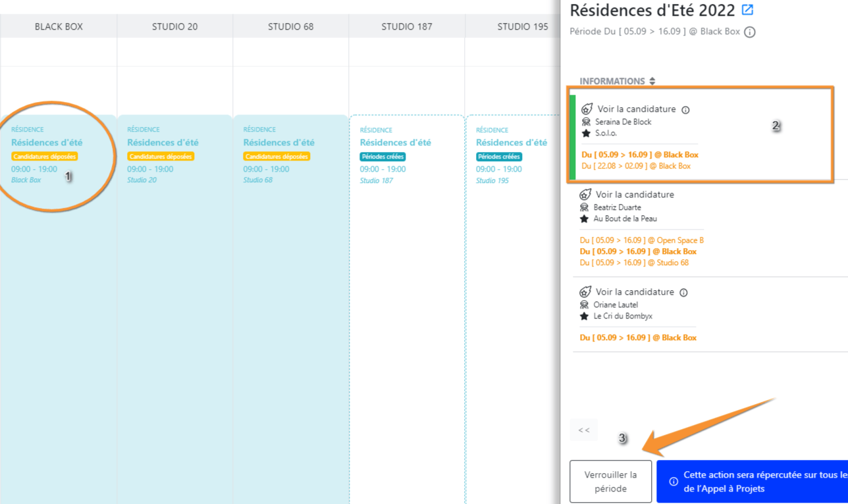Click the star icon beside Au Bout de la Peau
This screenshot has height=504, width=848.
[584, 218]
